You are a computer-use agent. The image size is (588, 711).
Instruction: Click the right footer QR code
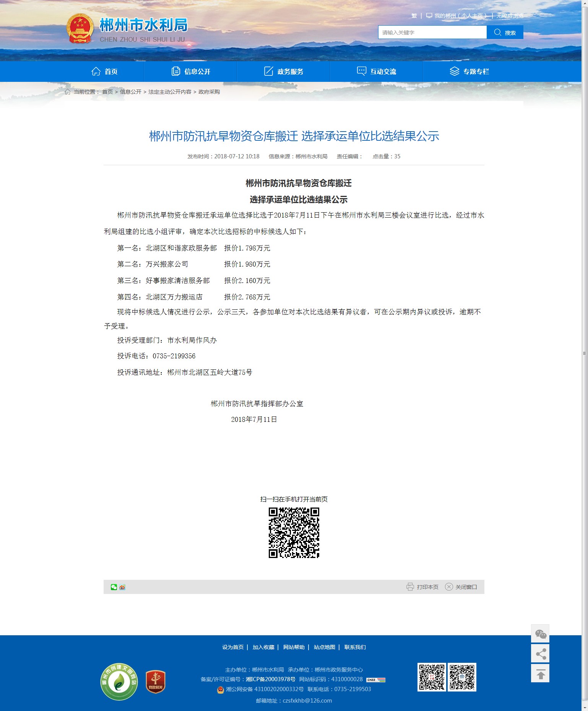tap(462, 677)
